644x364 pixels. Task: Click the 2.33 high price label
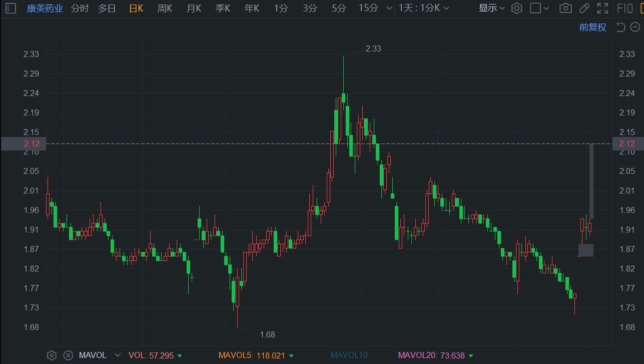click(x=373, y=48)
